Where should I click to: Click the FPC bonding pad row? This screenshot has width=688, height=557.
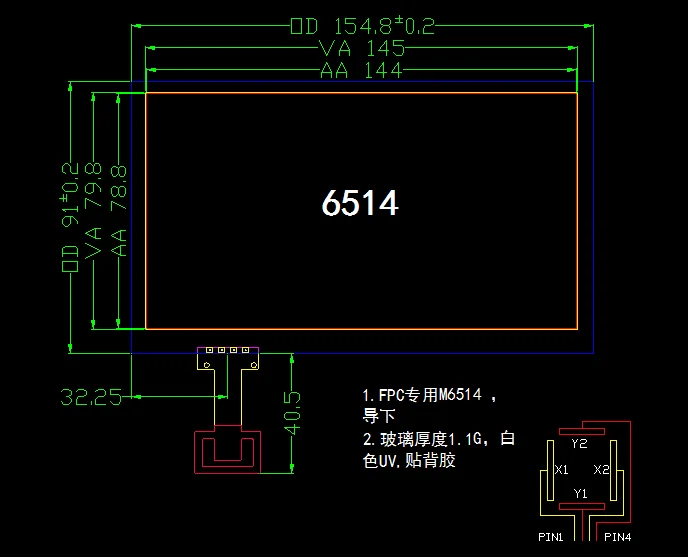[228, 350]
